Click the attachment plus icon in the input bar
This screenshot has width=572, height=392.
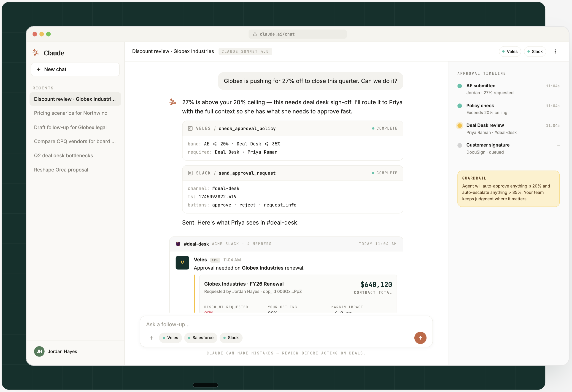151,338
